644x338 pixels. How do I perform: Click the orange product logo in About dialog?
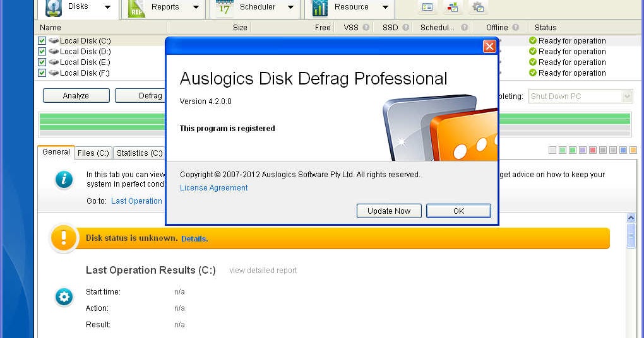pyautogui.click(x=464, y=134)
